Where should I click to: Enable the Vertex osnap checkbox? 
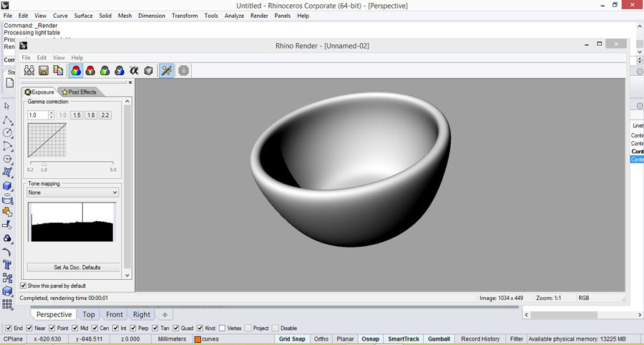[x=223, y=328]
